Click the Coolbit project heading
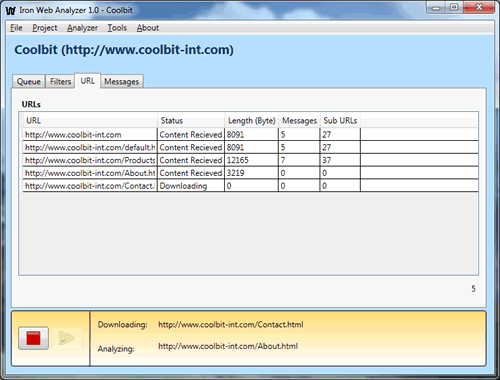 [x=124, y=50]
